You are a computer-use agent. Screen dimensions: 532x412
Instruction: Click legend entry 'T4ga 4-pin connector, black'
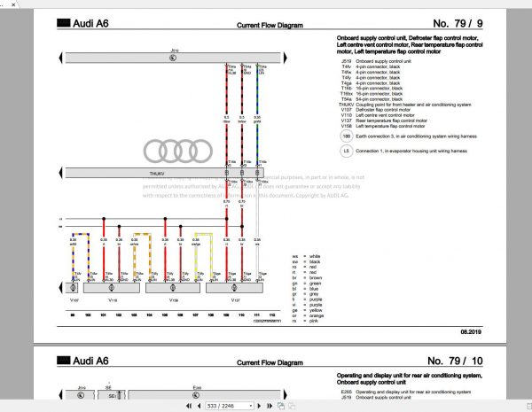pyautogui.click(x=371, y=83)
